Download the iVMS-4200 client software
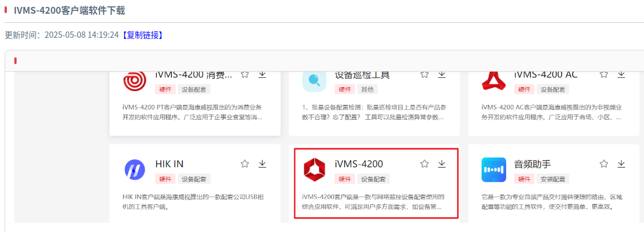Screen dimensions: 644x232 [x=442, y=164]
